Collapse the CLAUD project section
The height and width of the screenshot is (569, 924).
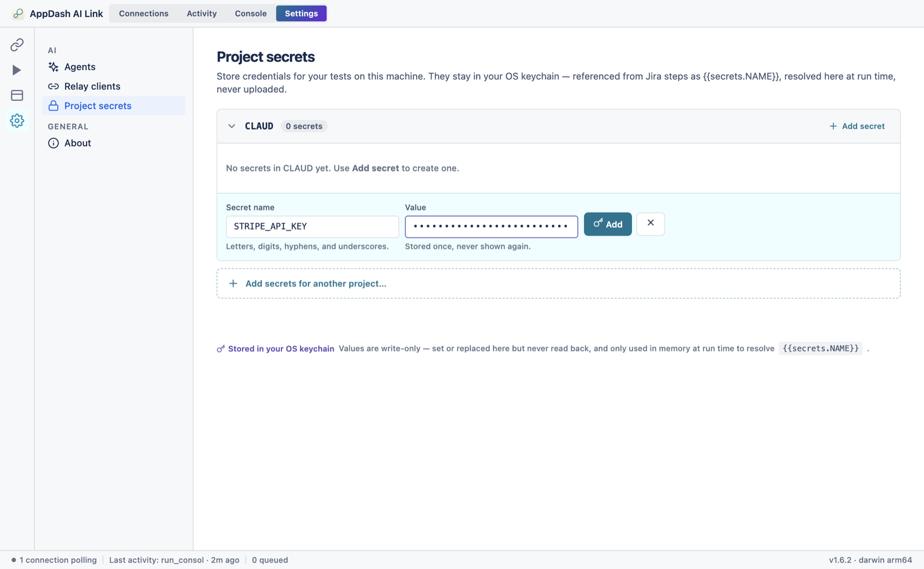click(232, 126)
